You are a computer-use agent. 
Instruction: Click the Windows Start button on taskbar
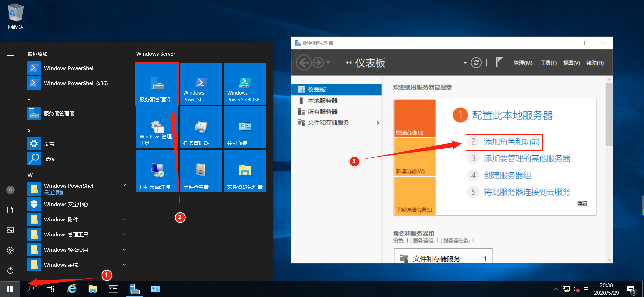(10, 289)
